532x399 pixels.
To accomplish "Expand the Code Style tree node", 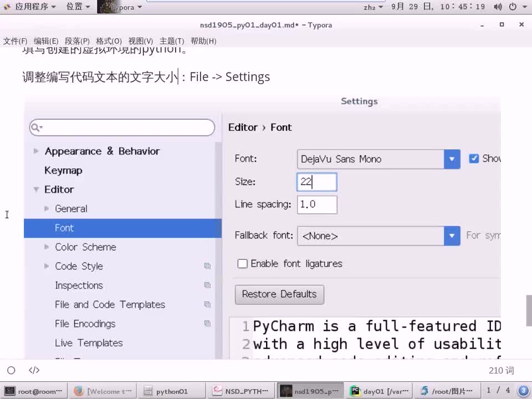I will [x=47, y=266].
